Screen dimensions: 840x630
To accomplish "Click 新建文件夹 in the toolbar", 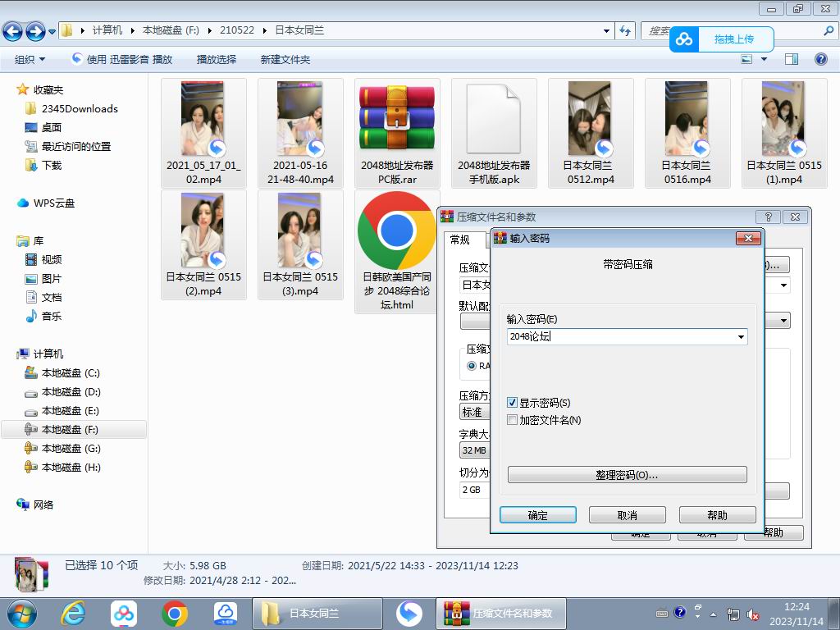I will [285, 59].
